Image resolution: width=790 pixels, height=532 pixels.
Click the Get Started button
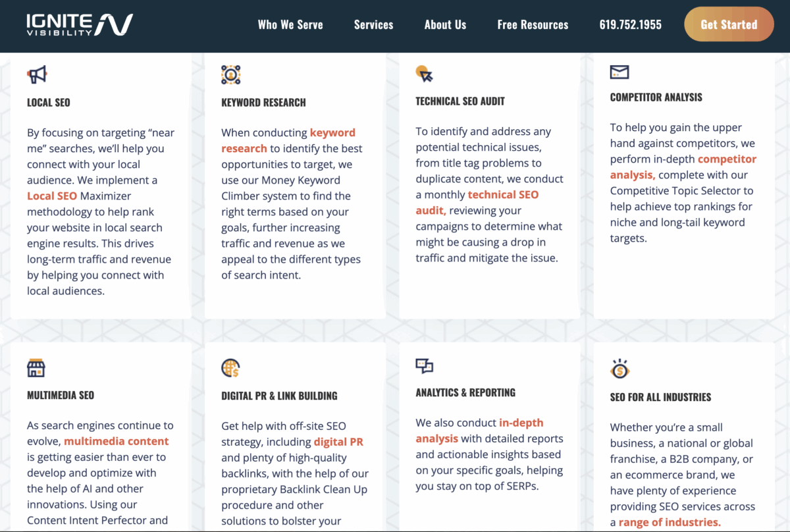point(729,24)
